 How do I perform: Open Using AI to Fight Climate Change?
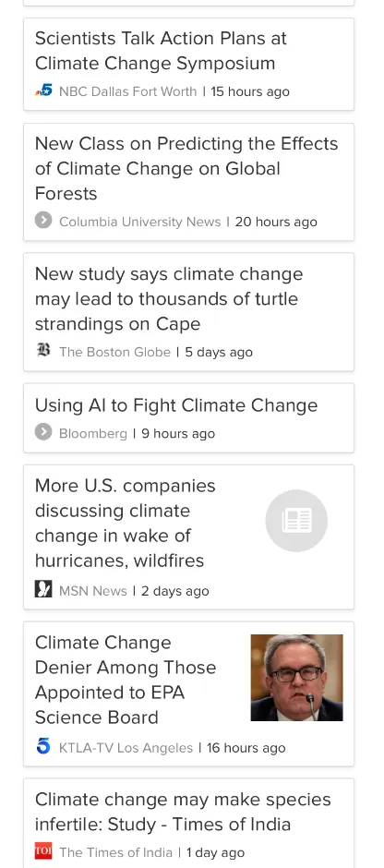click(176, 405)
